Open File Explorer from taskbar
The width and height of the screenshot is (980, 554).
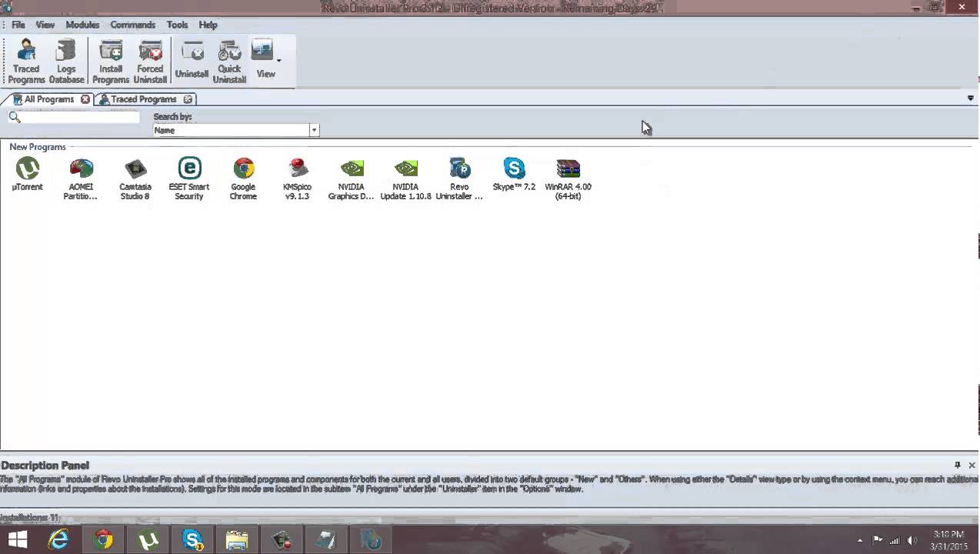pyautogui.click(x=237, y=540)
